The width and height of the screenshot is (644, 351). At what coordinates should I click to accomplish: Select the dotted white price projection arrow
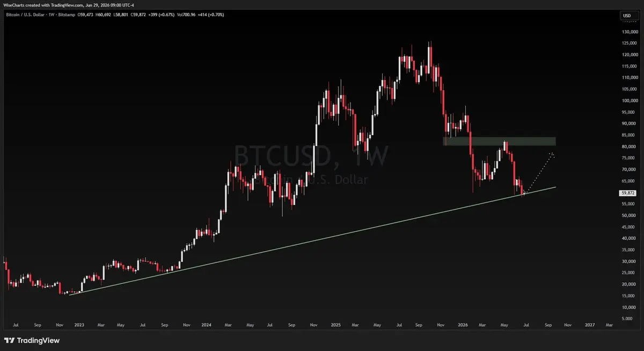pyautogui.click(x=540, y=173)
